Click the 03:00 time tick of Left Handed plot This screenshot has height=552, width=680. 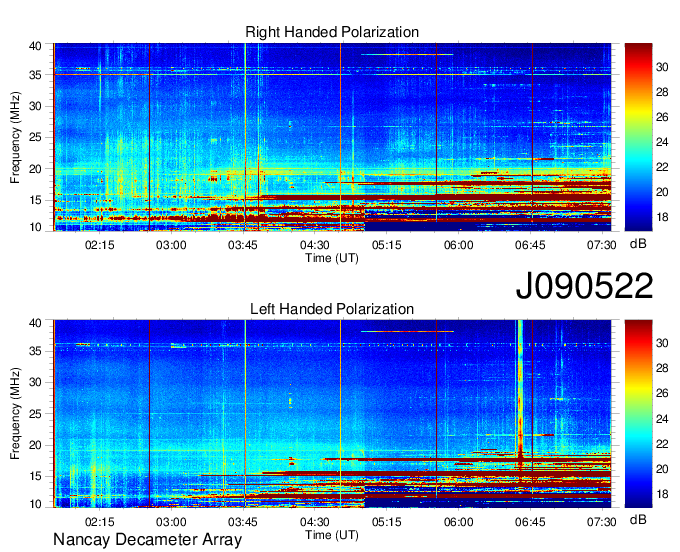171,522
